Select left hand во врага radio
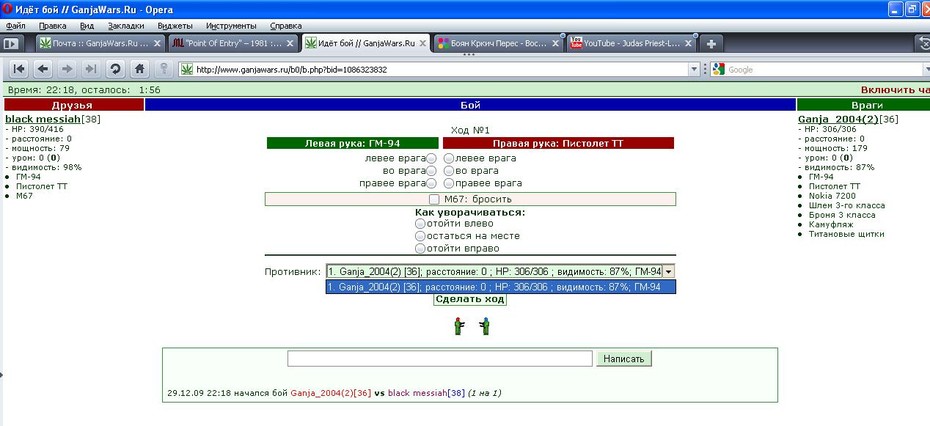Screen dimensions: 930x426 coord(432,171)
